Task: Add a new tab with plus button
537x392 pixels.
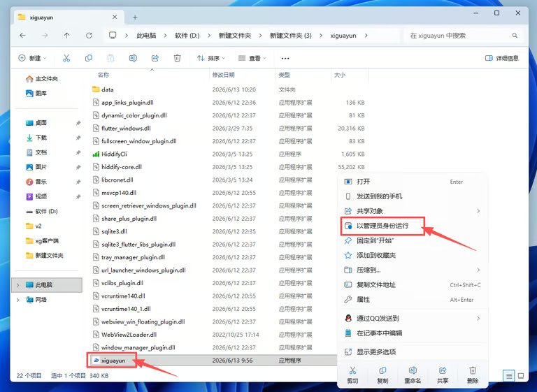Action: click(x=135, y=17)
